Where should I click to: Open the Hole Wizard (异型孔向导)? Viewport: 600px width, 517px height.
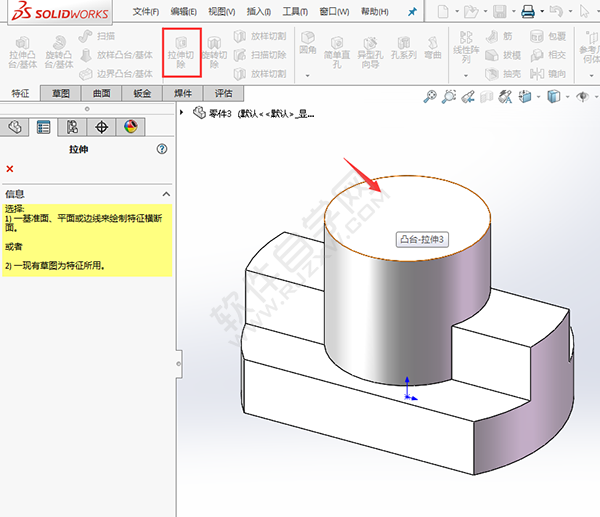point(369,53)
